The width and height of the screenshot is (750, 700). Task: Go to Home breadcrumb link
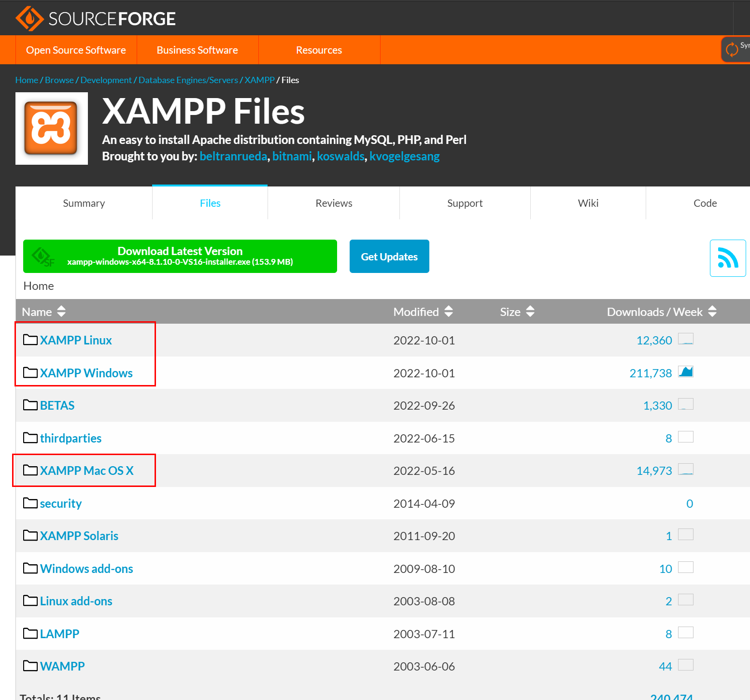[27, 80]
